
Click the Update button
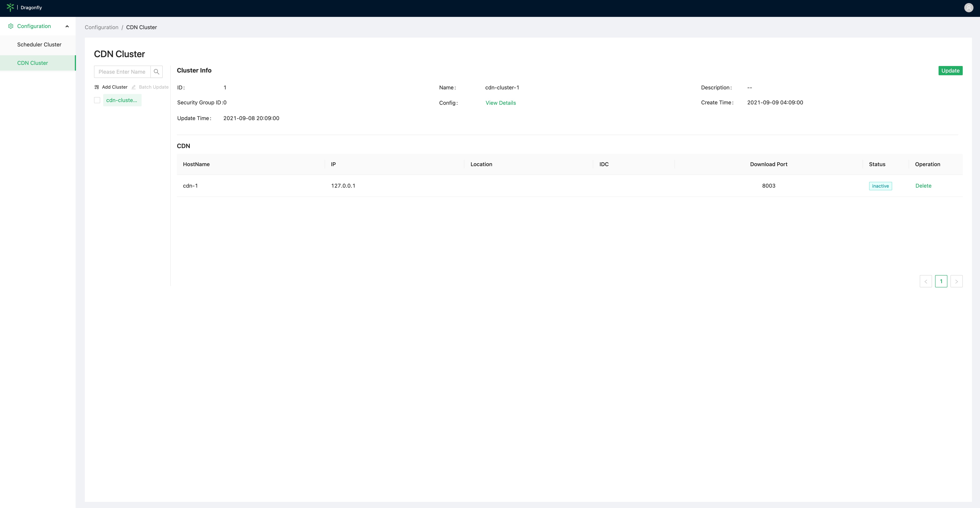click(x=950, y=71)
